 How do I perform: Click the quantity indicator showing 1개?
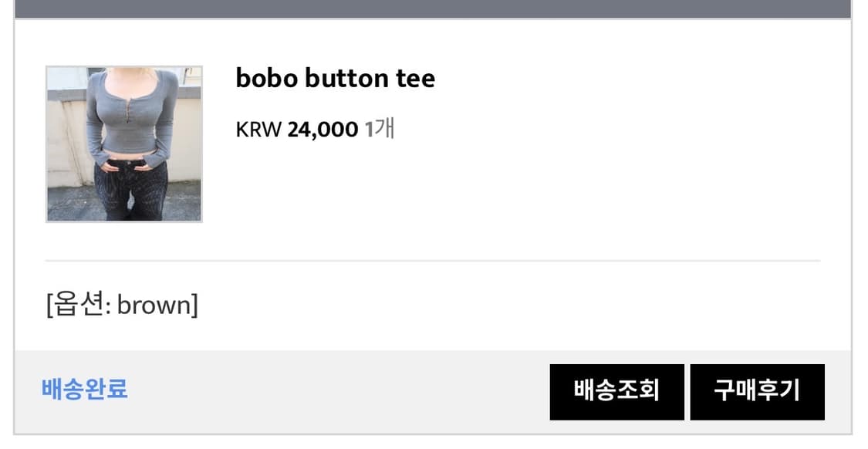click(x=377, y=128)
